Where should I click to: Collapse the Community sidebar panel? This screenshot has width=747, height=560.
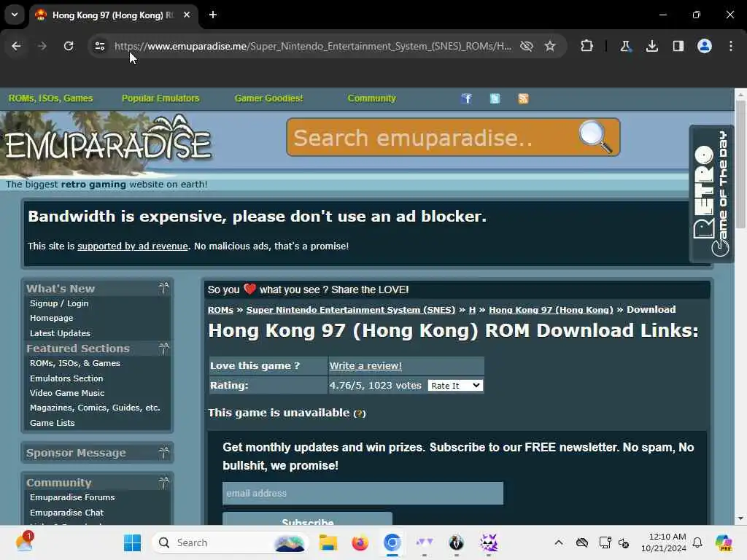click(x=163, y=483)
